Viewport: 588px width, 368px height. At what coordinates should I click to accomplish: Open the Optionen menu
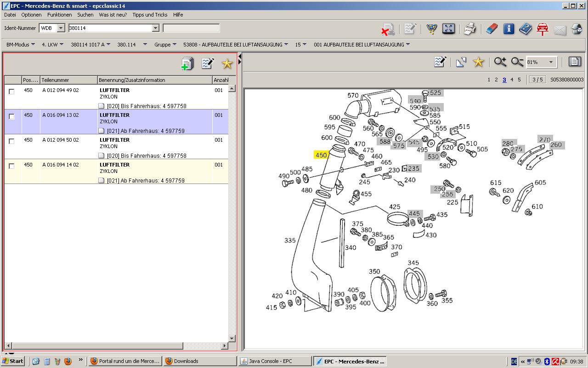point(31,15)
